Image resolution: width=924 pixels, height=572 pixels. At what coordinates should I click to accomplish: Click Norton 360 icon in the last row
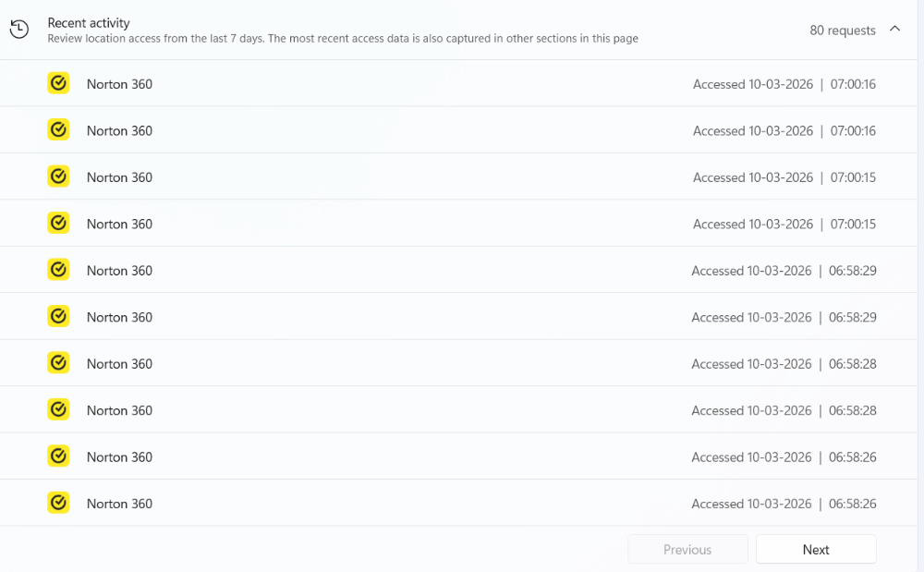[58, 503]
